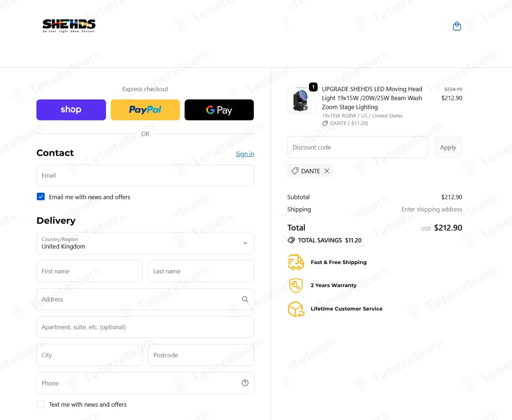Click the First name field
Screen dimensions: 512x420
point(89,271)
